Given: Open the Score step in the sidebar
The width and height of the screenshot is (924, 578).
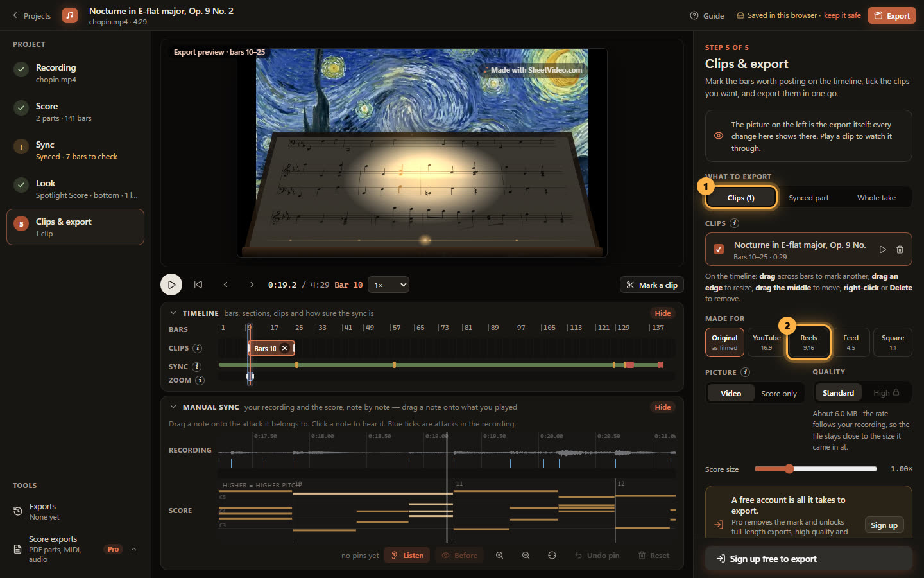Looking at the screenshot, I should click(75, 112).
